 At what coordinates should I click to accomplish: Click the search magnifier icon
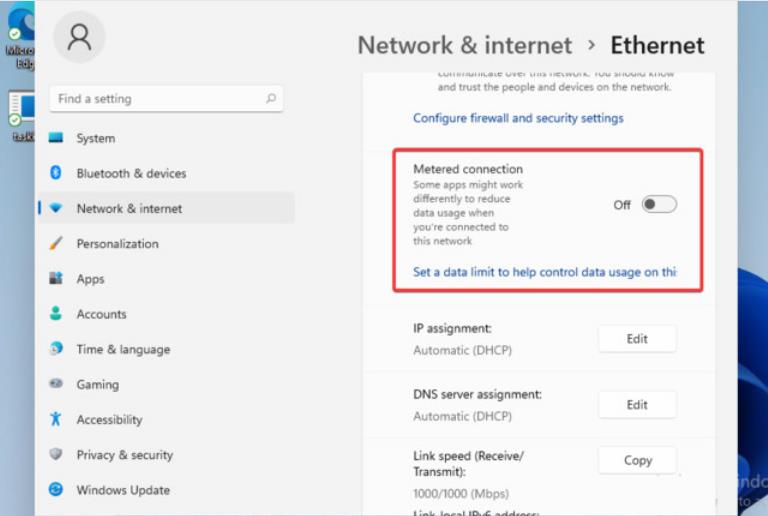pyautogui.click(x=270, y=99)
